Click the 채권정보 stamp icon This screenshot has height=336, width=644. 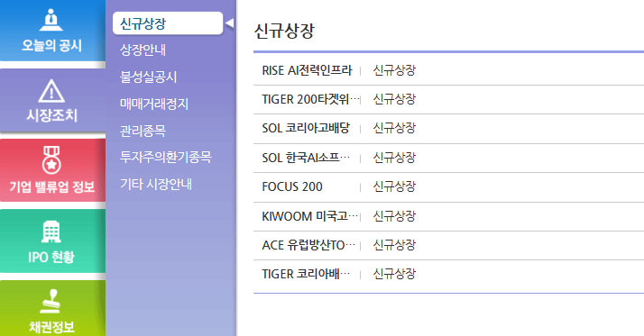tap(51, 301)
